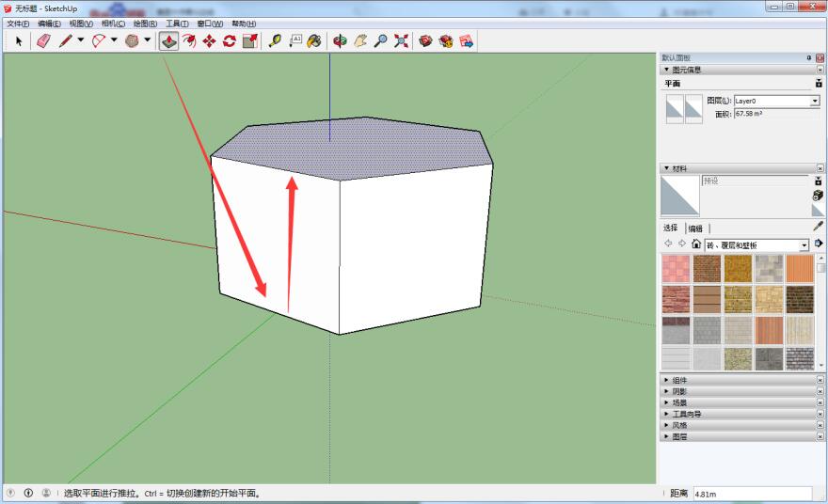
Task: Pick the eyedropper sample paint icon
Action: click(x=818, y=227)
